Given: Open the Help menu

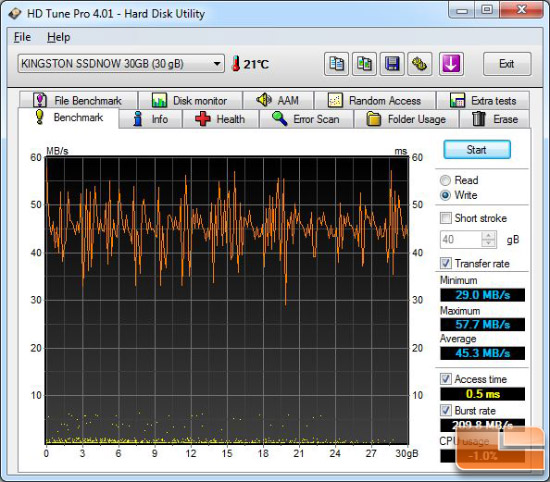Looking at the screenshot, I should (x=59, y=37).
